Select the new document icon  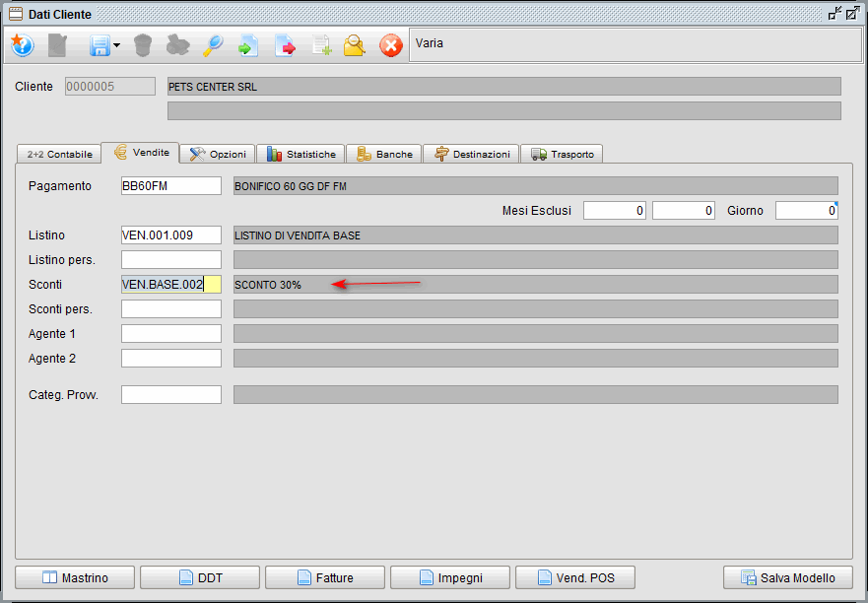tap(57, 45)
